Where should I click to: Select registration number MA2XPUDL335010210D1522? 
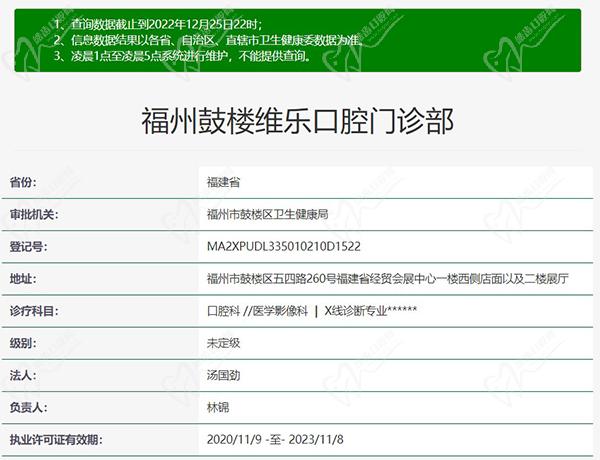pyautogui.click(x=284, y=246)
